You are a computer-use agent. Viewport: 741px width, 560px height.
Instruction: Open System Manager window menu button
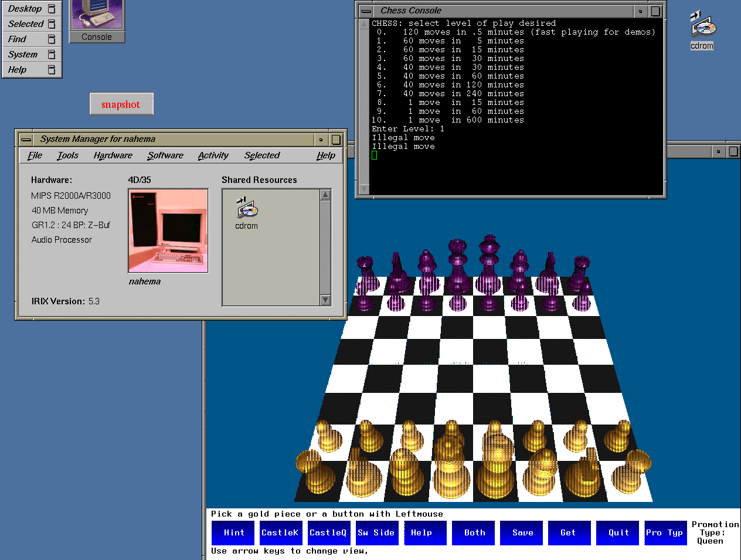(x=26, y=140)
